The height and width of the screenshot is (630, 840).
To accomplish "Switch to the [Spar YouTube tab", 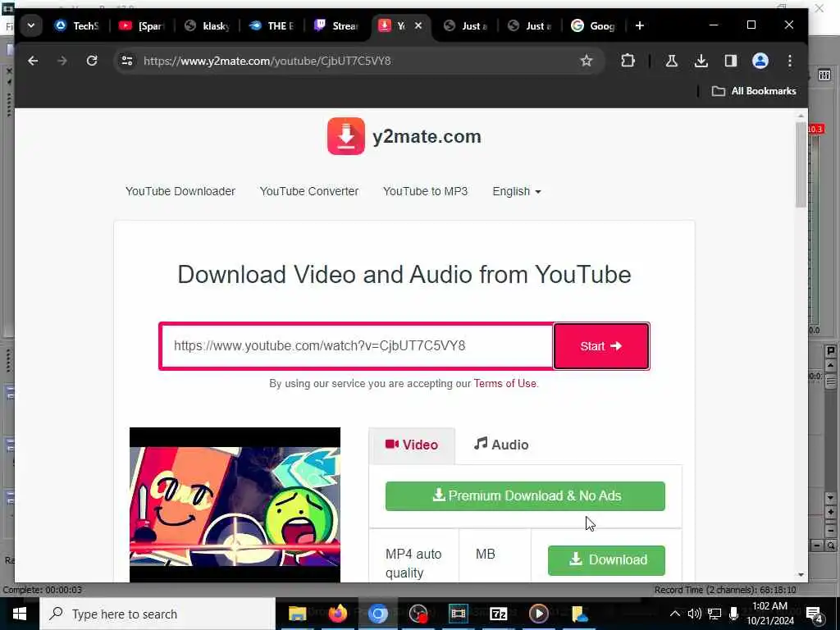I will 142,25.
